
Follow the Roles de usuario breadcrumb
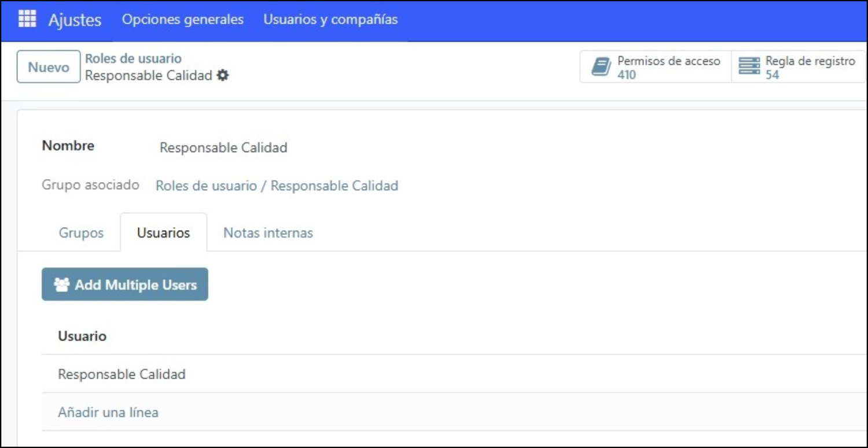[x=133, y=58]
